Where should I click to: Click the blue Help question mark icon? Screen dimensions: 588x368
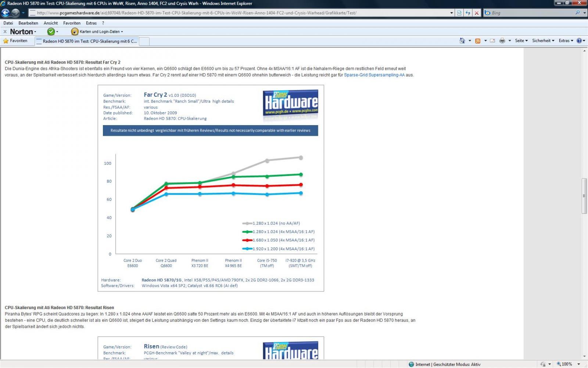click(x=579, y=41)
